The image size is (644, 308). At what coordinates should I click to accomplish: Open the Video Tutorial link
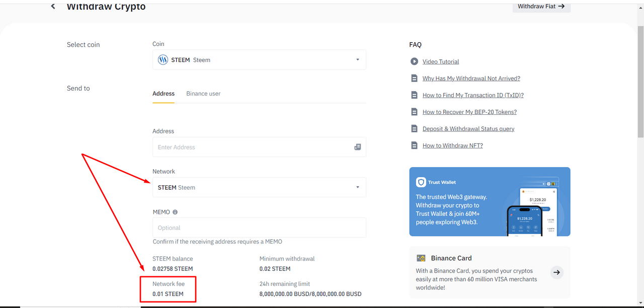coord(441,61)
